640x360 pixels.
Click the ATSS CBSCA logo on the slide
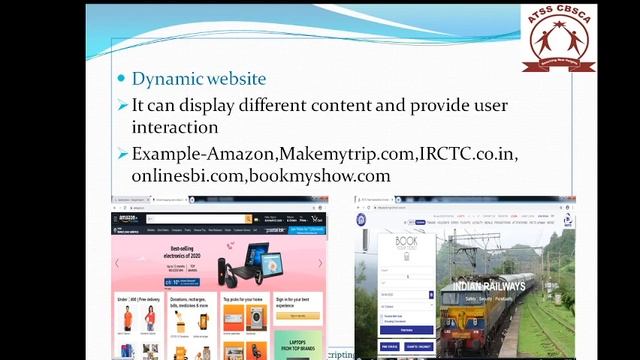[x=559, y=39]
